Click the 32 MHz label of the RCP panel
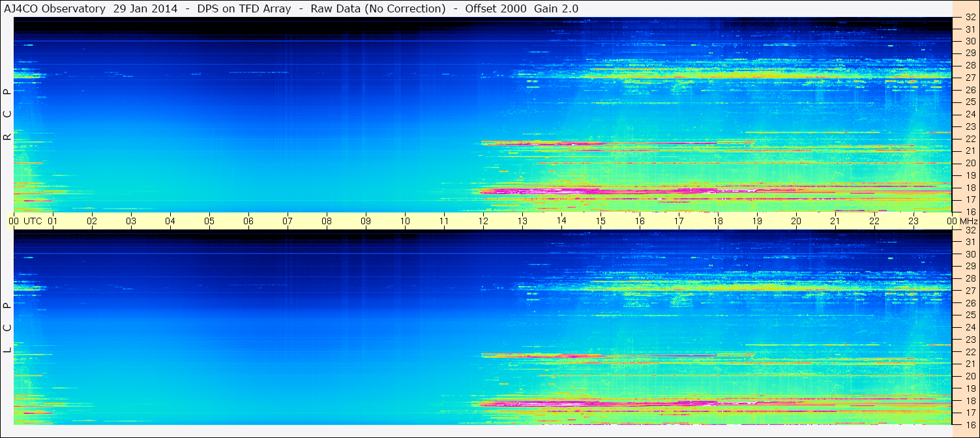 (x=970, y=18)
